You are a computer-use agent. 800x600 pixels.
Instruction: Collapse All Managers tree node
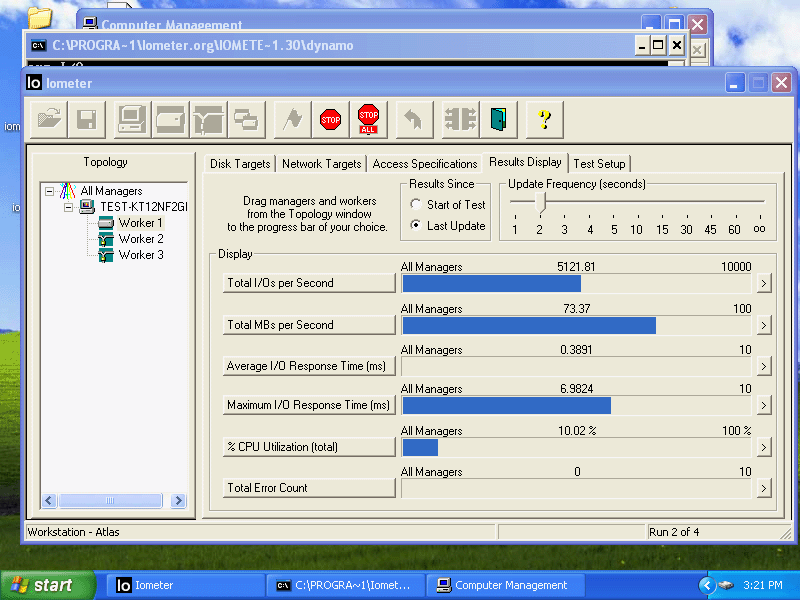(x=49, y=191)
